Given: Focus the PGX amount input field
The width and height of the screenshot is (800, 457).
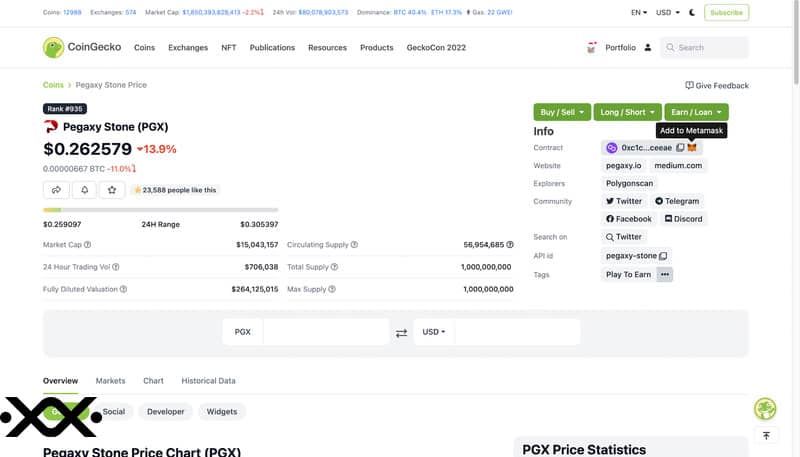Looking at the screenshot, I should (326, 332).
